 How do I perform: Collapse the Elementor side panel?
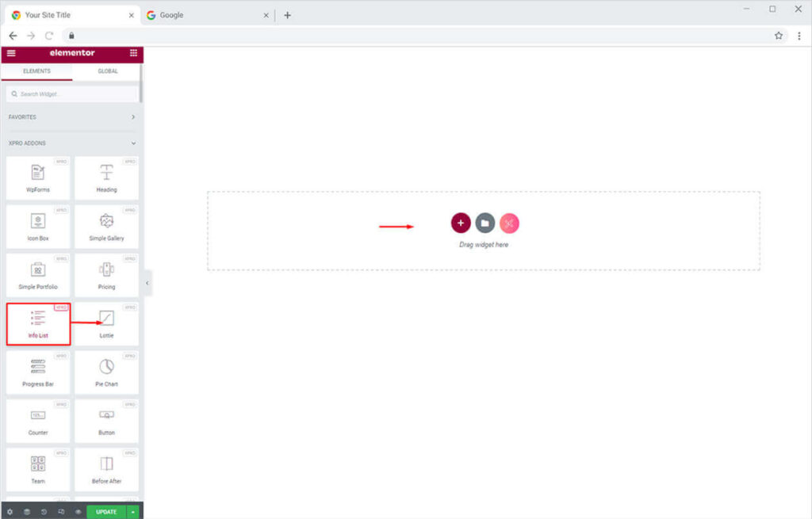[147, 283]
